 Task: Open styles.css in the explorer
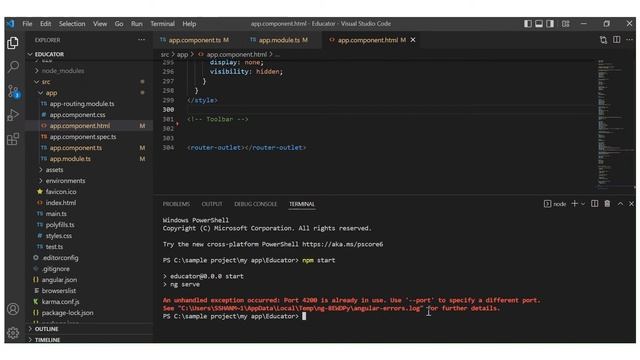pos(89,236)
